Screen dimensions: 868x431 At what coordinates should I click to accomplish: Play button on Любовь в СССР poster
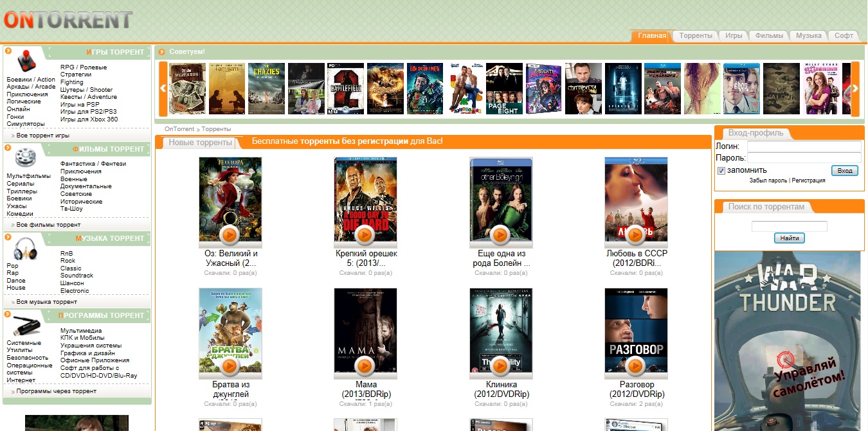[636, 235]
